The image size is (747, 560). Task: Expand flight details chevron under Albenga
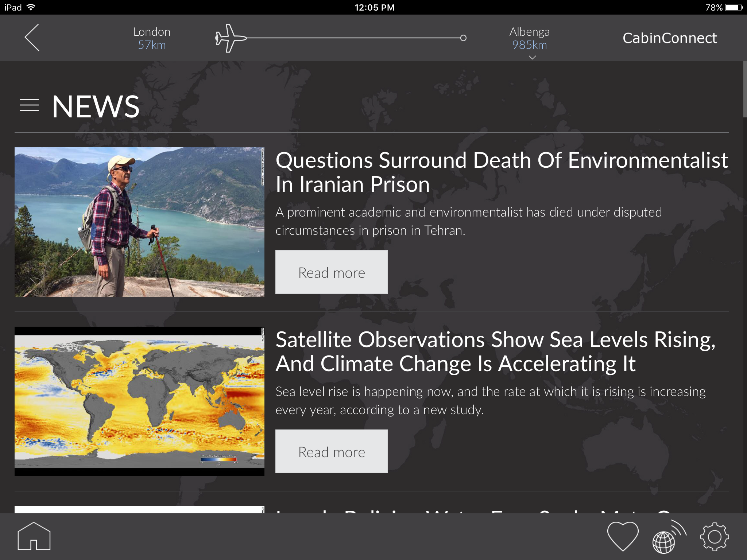(532, 57)
